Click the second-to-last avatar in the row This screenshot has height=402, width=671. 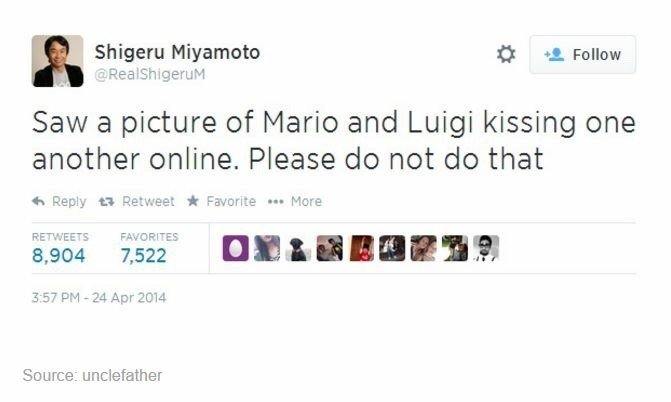click(454, 248)
